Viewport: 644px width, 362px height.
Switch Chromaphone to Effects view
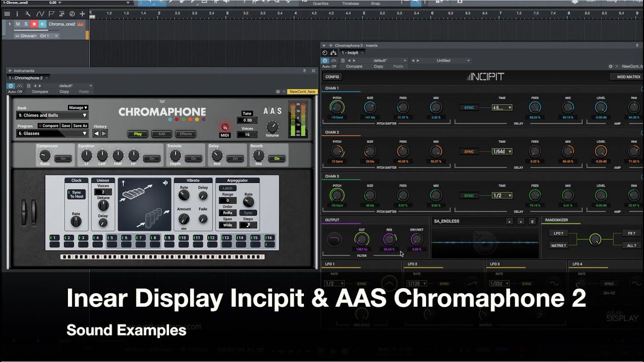[x=186, y=134]
